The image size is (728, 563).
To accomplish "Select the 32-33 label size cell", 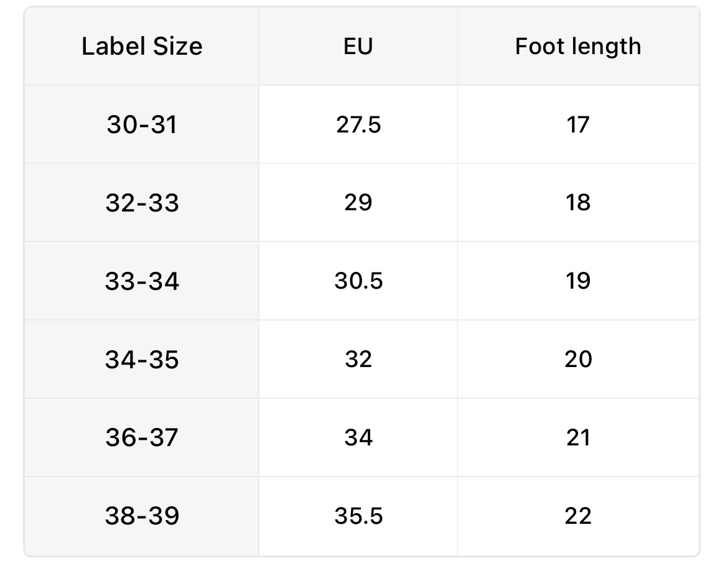I will pyautogui.click(x=142, y=203).
